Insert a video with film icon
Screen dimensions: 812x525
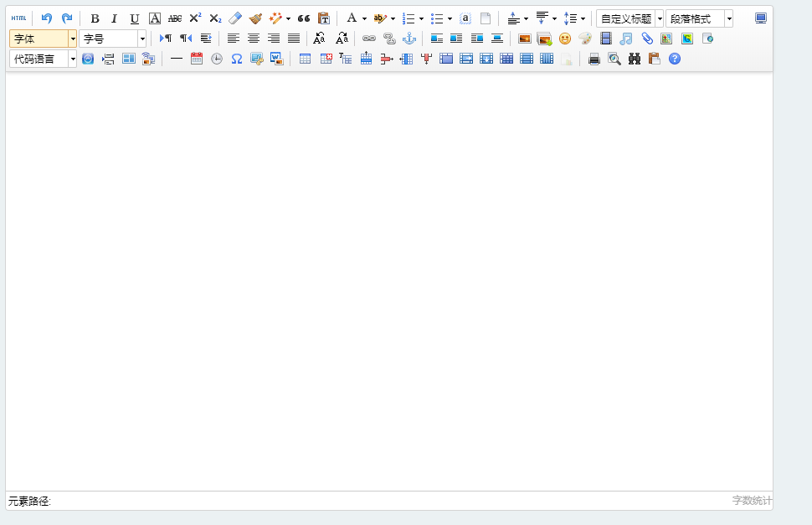coord(606,39)
